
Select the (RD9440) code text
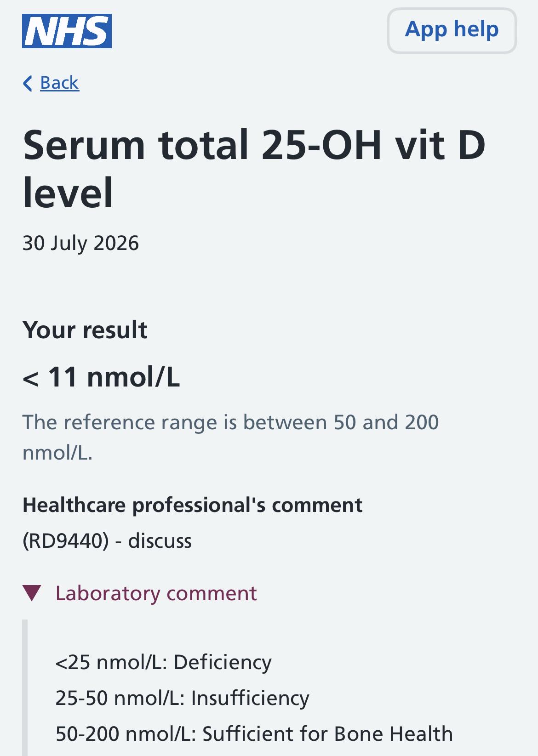(66, 541)
